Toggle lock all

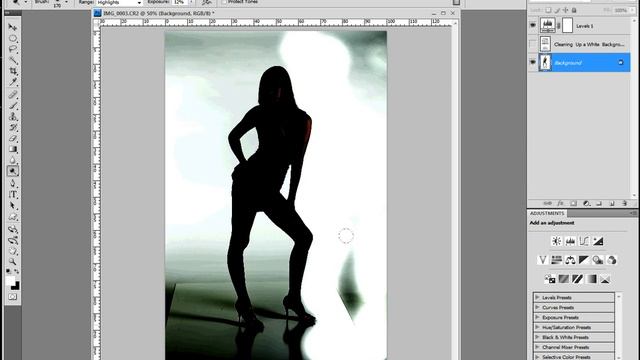574,10
